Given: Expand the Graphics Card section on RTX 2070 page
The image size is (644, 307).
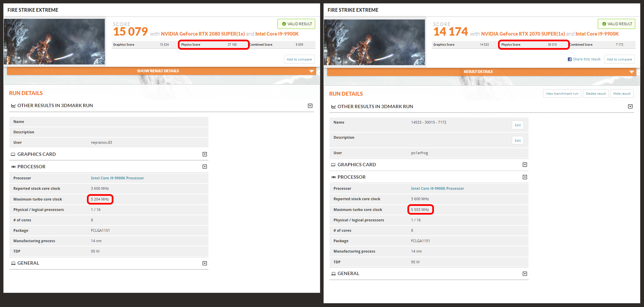Looking at the screenshot, I should pos(525,165).
